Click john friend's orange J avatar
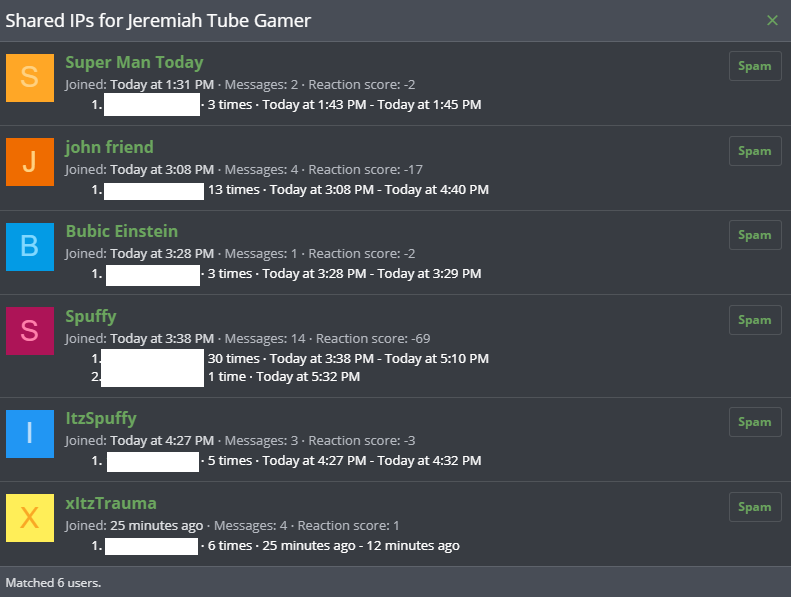Image resolution: width=791 pixels, height=597 pixels. 30,162
